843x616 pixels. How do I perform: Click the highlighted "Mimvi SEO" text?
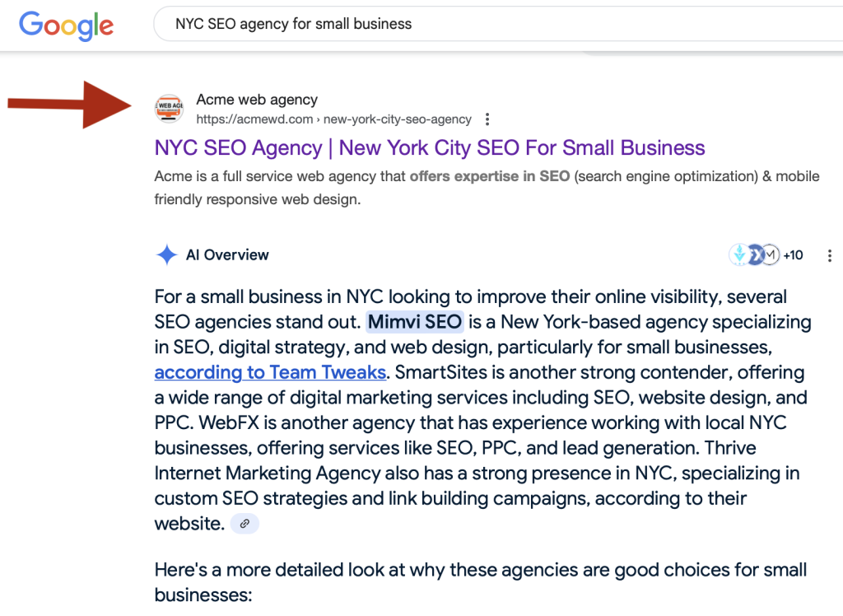(x=415, y=322)
